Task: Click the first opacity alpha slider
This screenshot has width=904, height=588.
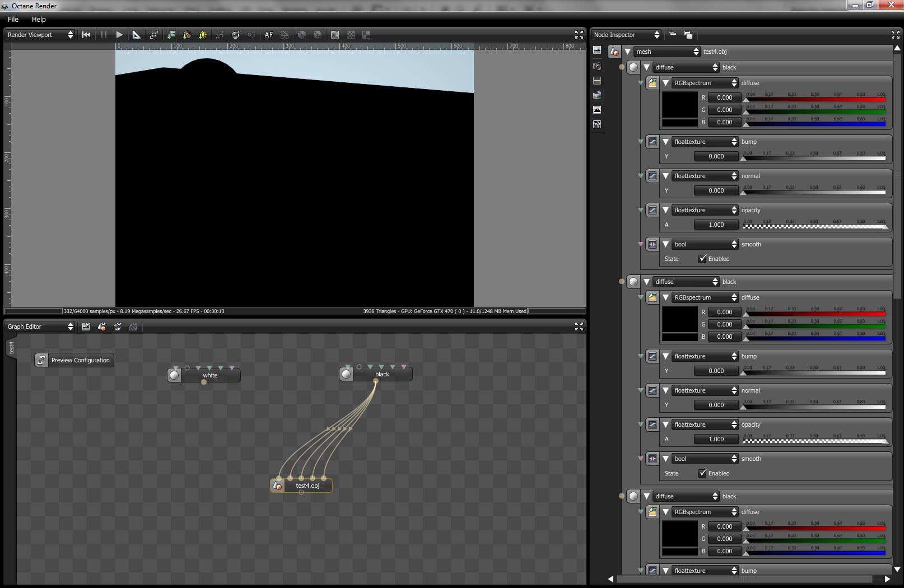Action: pyautogui.click(x=814, y=225)
